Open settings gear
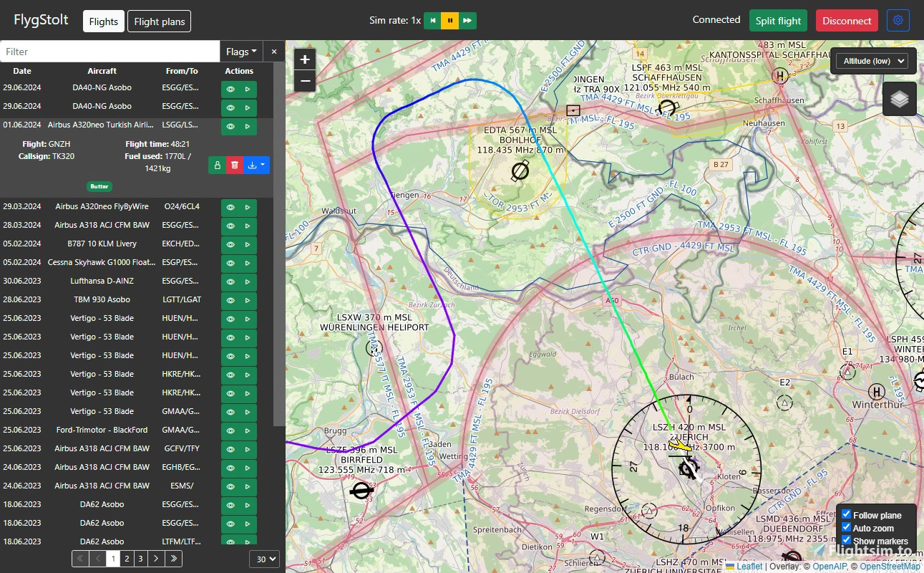The width and height of the screenshot is (924, 573). (x=898, y=21)
